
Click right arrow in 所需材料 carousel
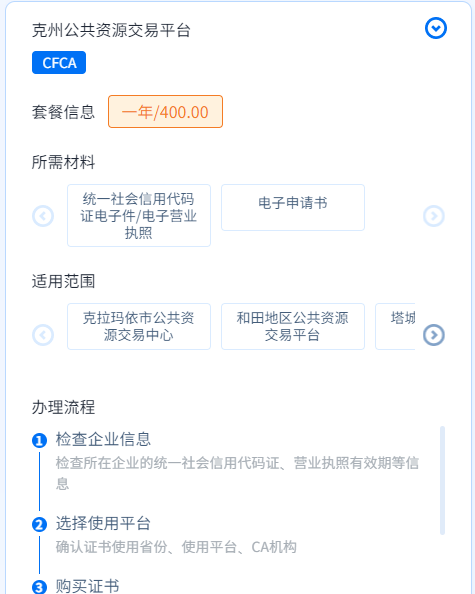click(434, 216)
